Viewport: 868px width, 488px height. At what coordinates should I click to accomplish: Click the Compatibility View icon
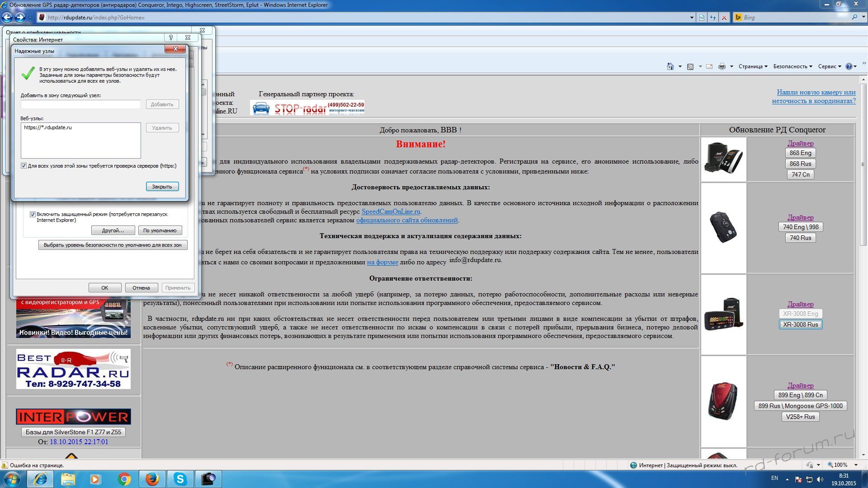point(702,18)
